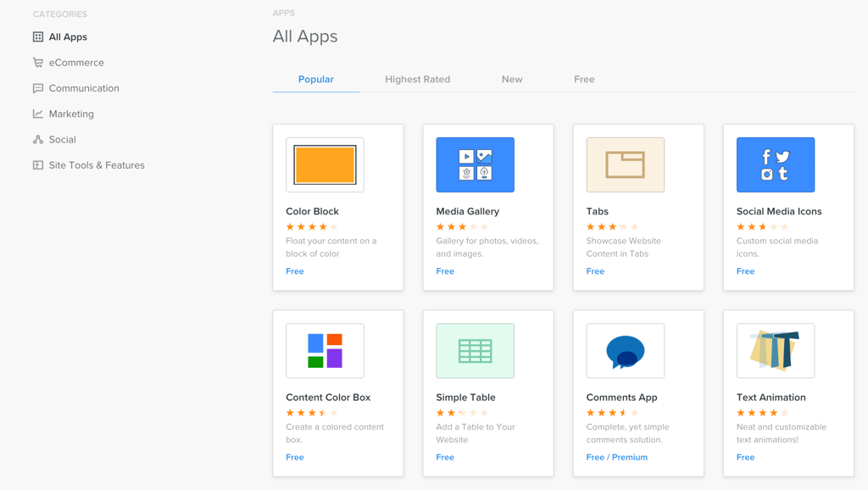Click the Social Media Icons title

[779, 211]
